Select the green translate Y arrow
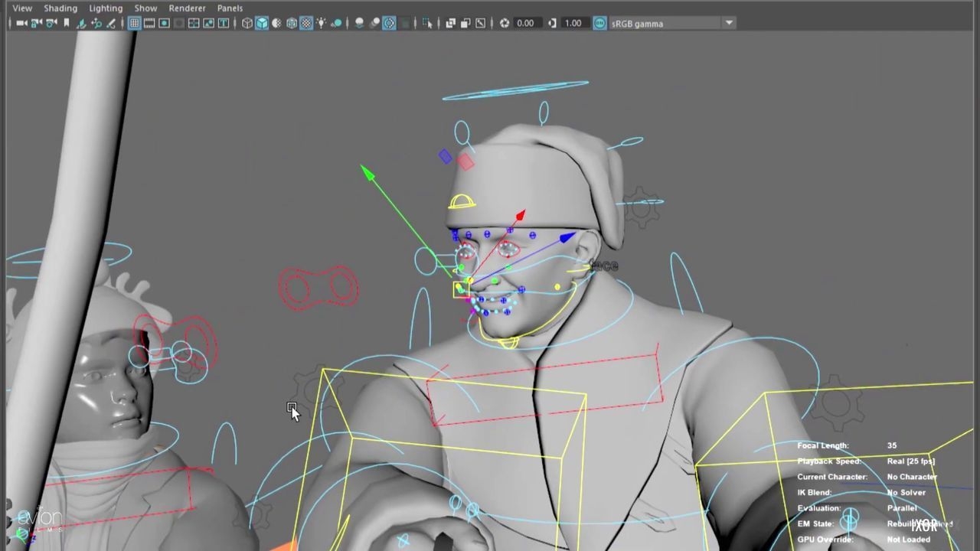 367,173
